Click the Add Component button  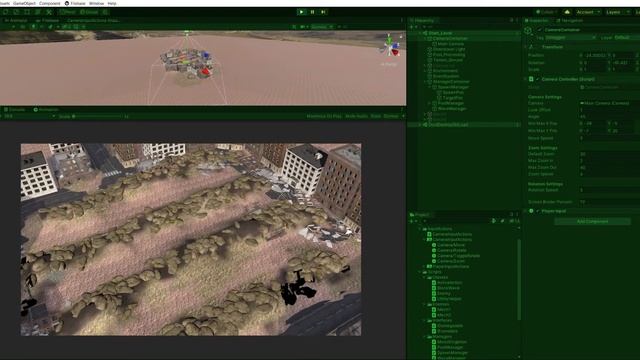coord(592,221)
